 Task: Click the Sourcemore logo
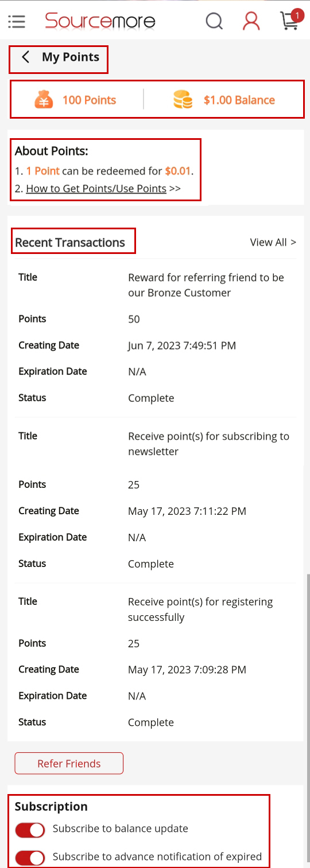tap(100, 21)
